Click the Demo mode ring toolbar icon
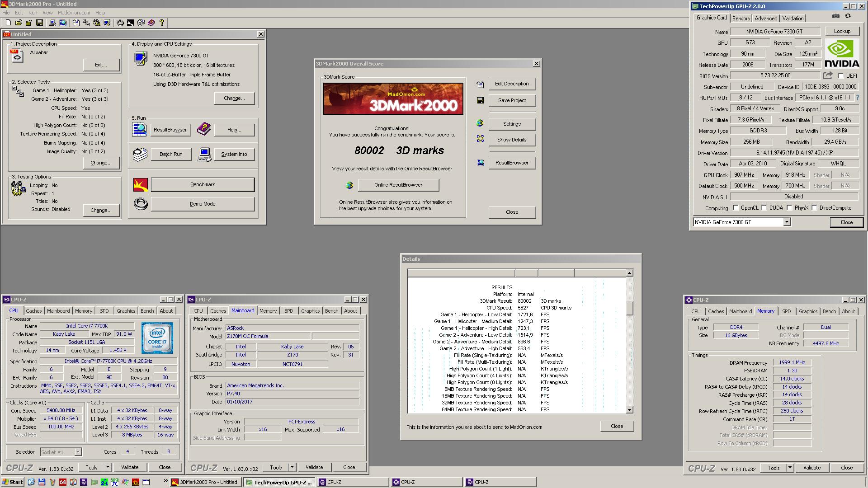Image resolution: width=868 pixels, height=488 pixels. 120,23
